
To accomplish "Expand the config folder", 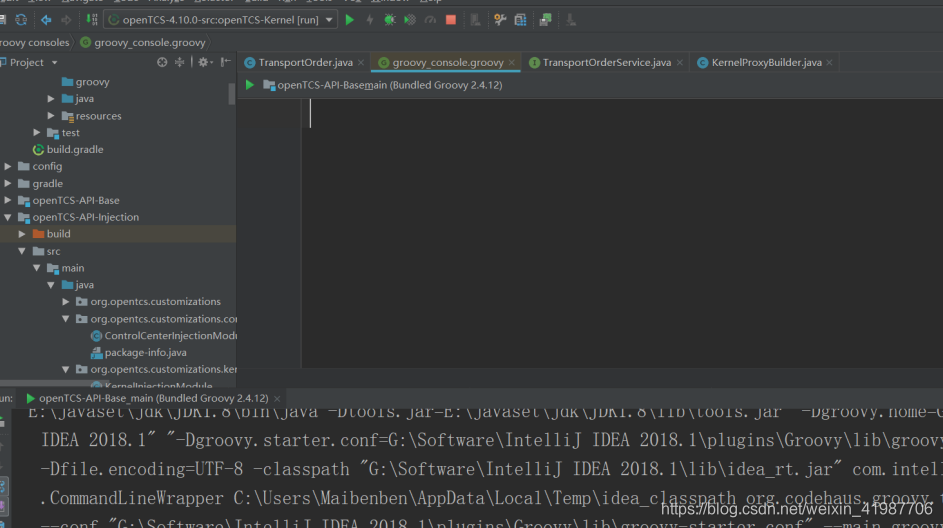I will click(8, 166).
